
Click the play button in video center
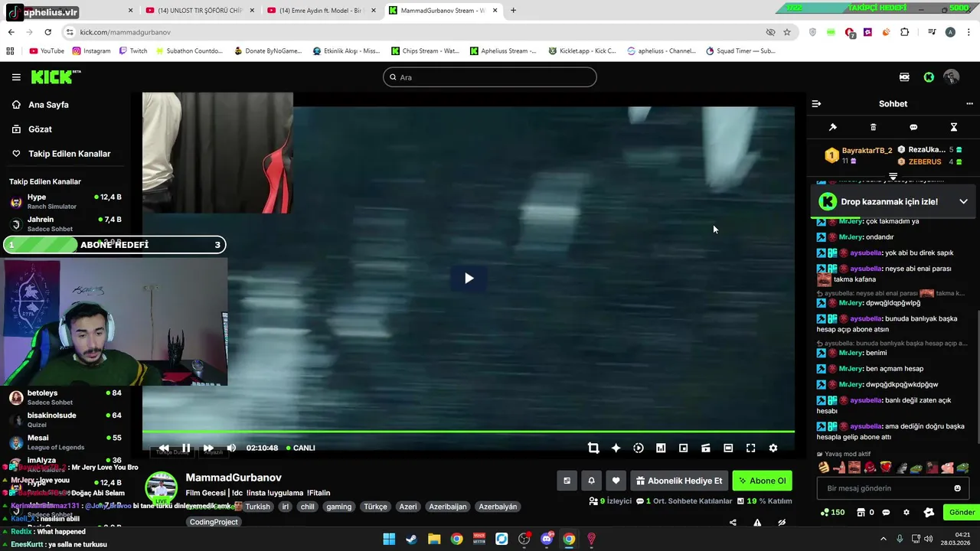click(469, 279)
